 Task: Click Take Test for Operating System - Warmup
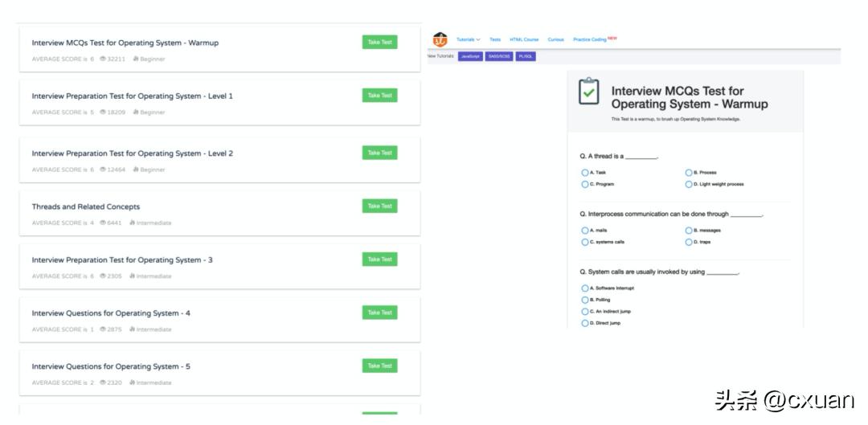click(379, 43)
